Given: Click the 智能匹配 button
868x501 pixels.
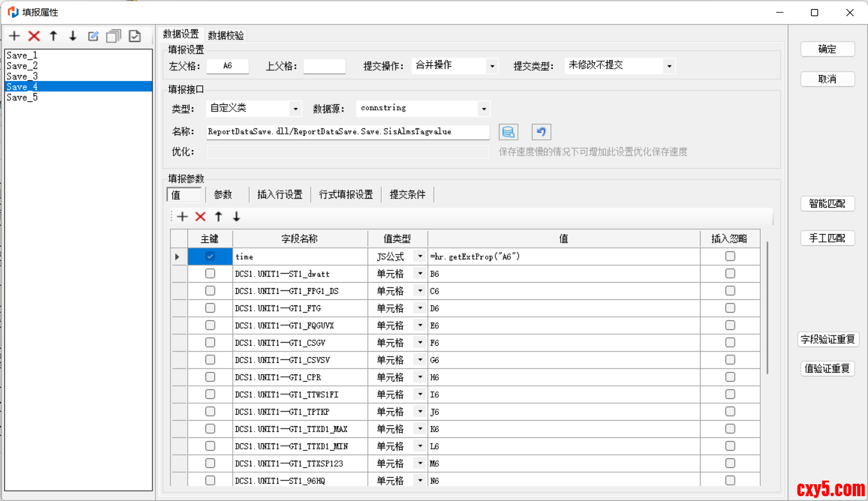Looking at the screenshot, I should (827, 204).
